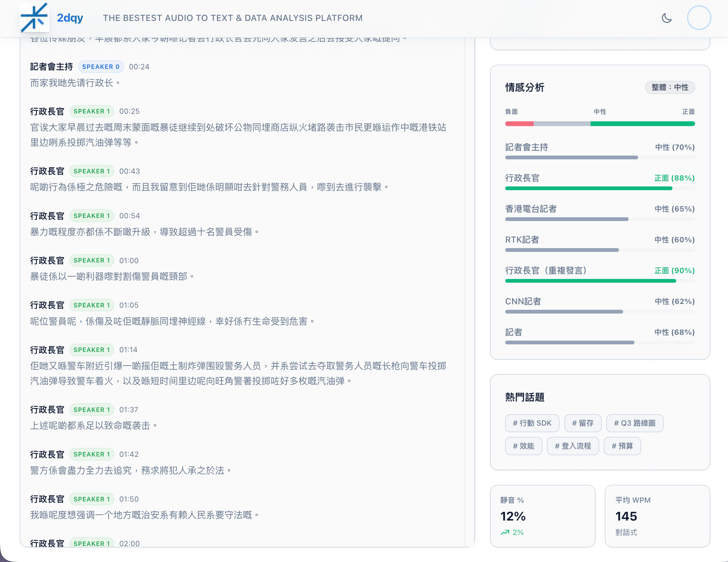Click the 記者會主持 70% sentiment bar
Image resolution: width=728 pixels, height=562 pixels.
pos(600,157)
